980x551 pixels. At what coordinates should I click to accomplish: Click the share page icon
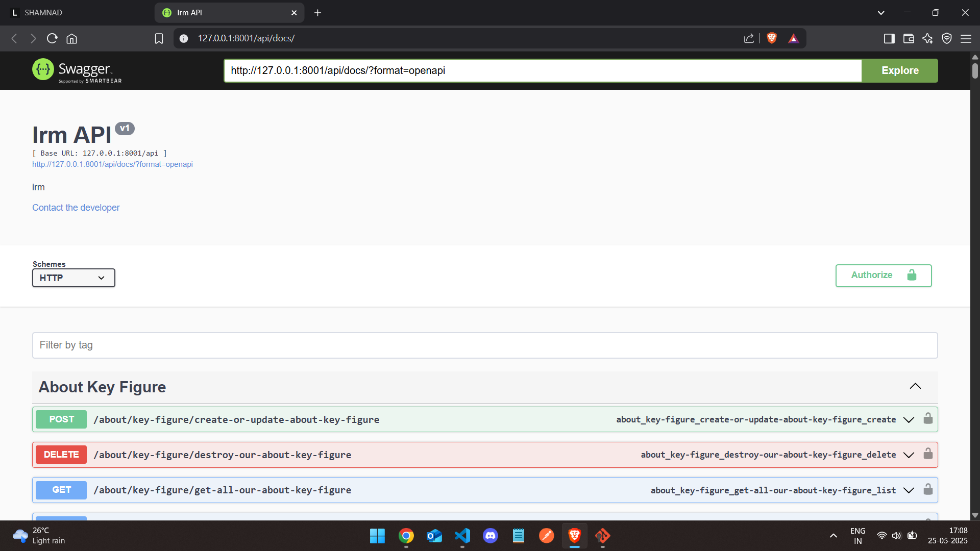[749, 38]
